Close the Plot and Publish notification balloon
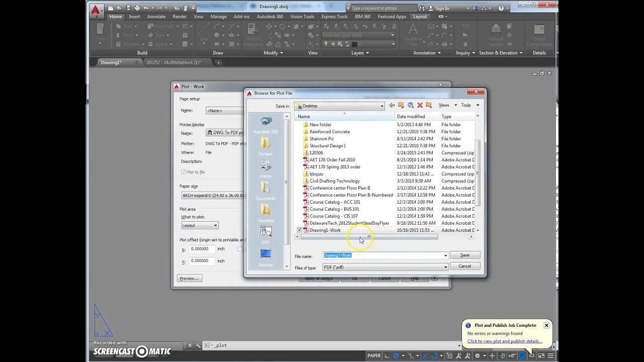 coord(546,325)
